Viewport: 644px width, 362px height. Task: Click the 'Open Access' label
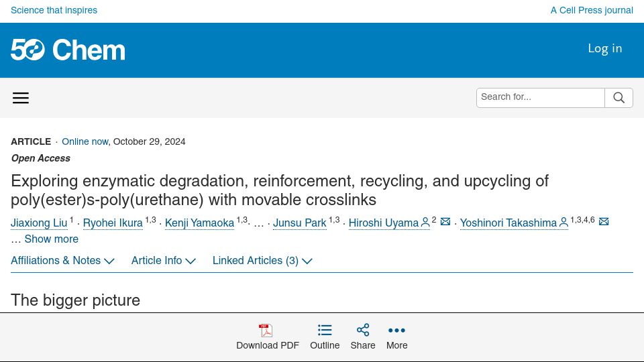(x=41, y=158)
